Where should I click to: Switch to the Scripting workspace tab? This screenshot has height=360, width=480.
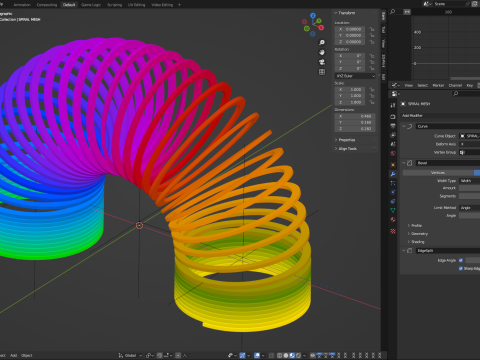point(114,5)
